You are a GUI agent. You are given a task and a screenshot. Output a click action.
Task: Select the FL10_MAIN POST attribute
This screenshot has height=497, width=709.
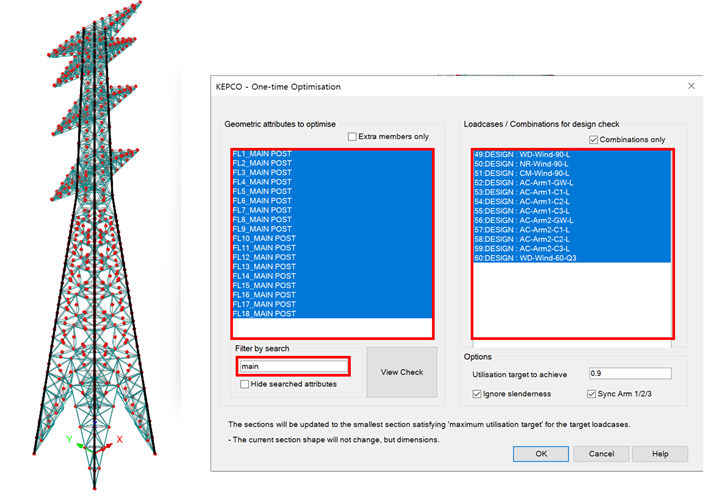(x=264, y=238)
